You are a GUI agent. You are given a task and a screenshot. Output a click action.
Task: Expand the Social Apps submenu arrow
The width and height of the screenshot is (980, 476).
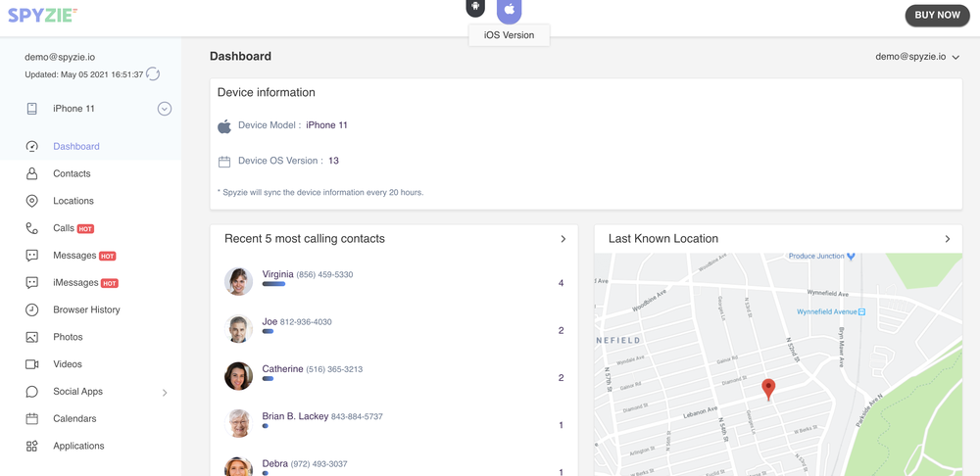pyautogui.click(x=165, y=393)
